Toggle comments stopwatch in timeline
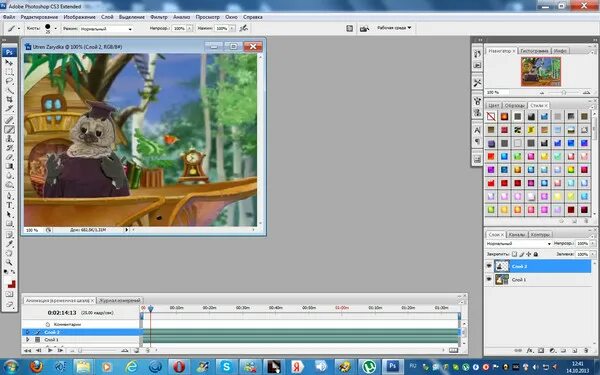The height and width of the screenshot is (375, 600). click(48, 324)
